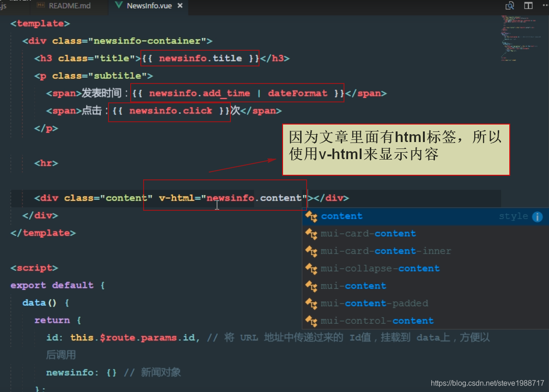
Task: Click 'newsinfo.click' in the span
Action: [x=170, y=111]
